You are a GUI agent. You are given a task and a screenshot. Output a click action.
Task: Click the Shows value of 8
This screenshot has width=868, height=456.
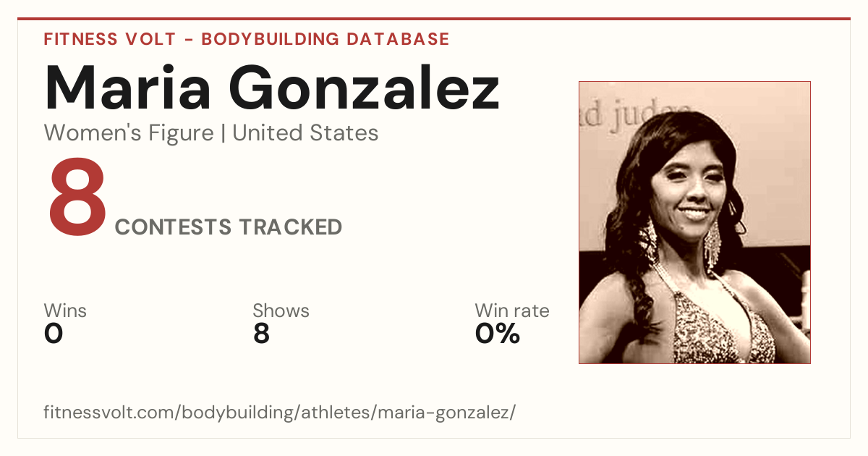coord(261,334)
